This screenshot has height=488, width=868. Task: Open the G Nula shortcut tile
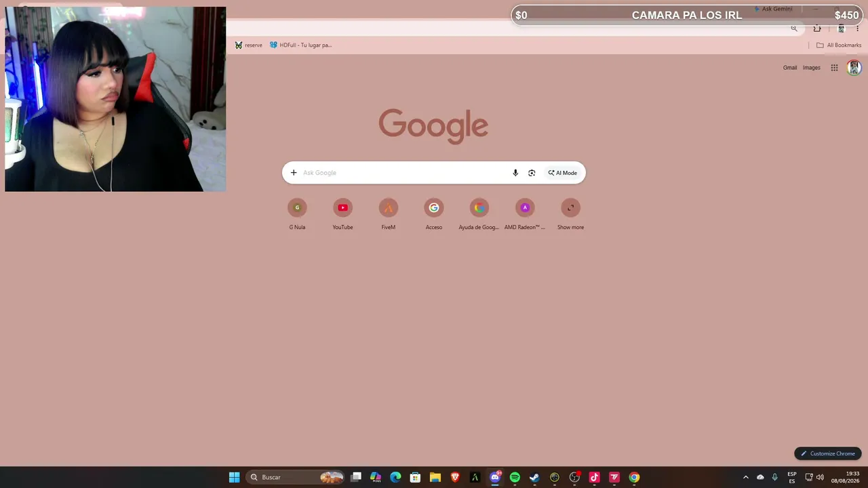point(297,214)
